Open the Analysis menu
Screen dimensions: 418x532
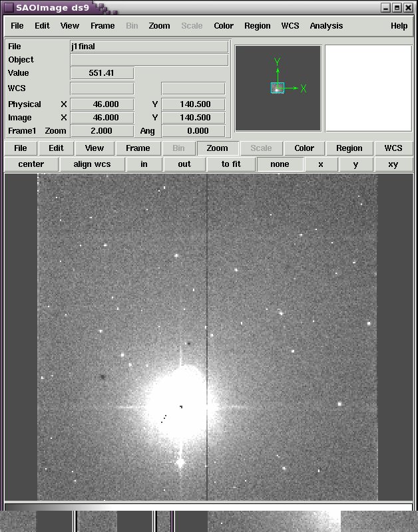[326, 26]
